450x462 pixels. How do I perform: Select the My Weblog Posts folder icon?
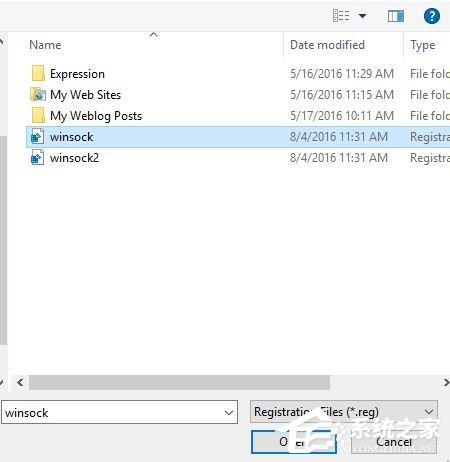pyautogui.click(x=38, y=116)
